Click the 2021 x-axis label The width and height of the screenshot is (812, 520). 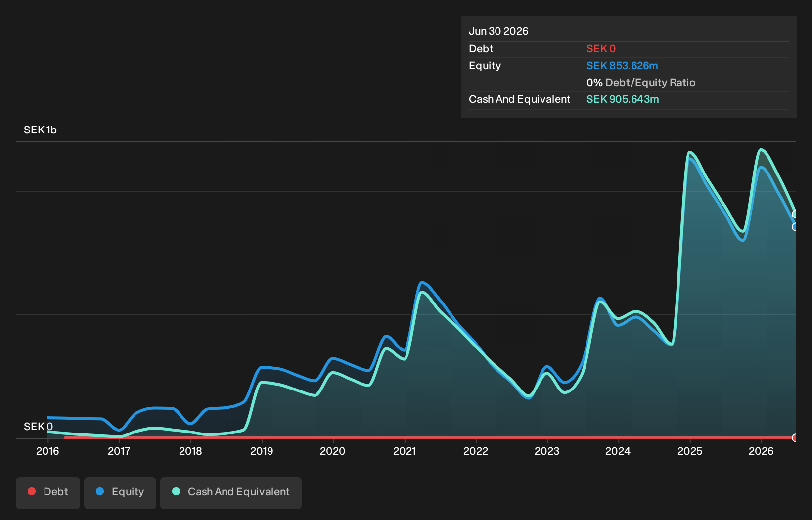[404, 451]
